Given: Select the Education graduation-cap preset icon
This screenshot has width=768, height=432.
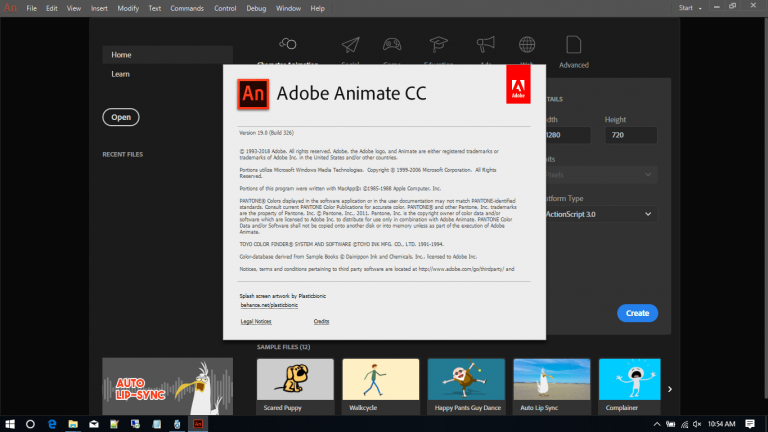Looking at the screenshot, I should pyautogui.click(x=438, y=45).
